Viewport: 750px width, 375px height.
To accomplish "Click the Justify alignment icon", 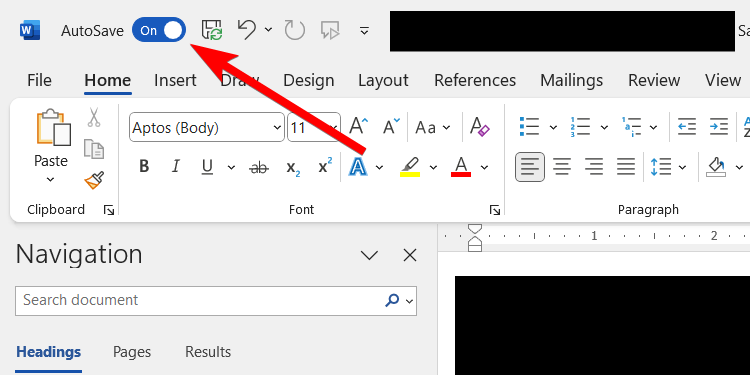I will pos(625,167).
